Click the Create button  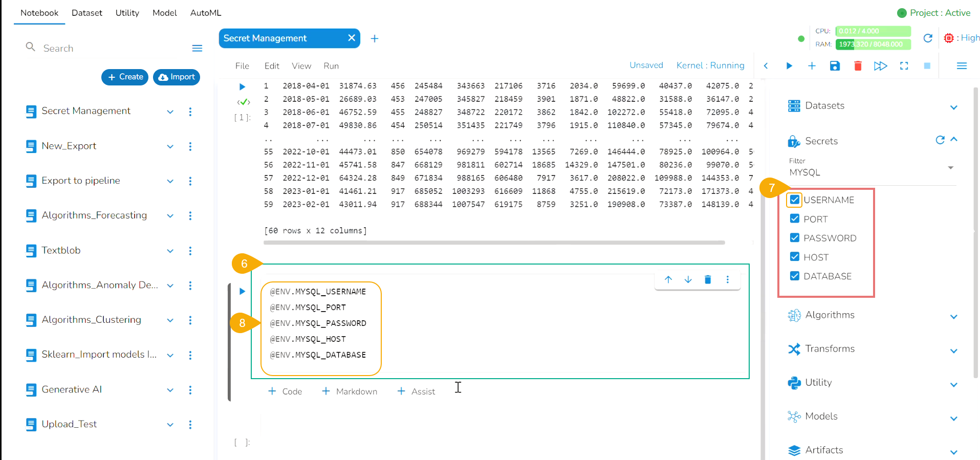coord(125,77)
